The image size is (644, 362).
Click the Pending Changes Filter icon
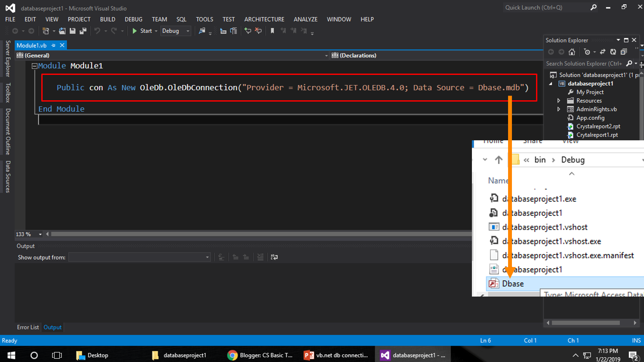pyautogui.click(x=587, y=52)
